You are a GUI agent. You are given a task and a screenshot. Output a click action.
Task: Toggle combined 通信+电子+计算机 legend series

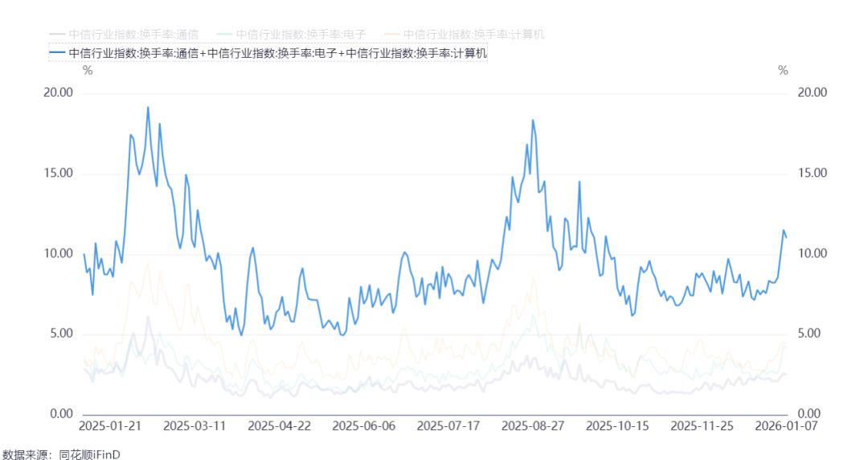click(268, 53)
